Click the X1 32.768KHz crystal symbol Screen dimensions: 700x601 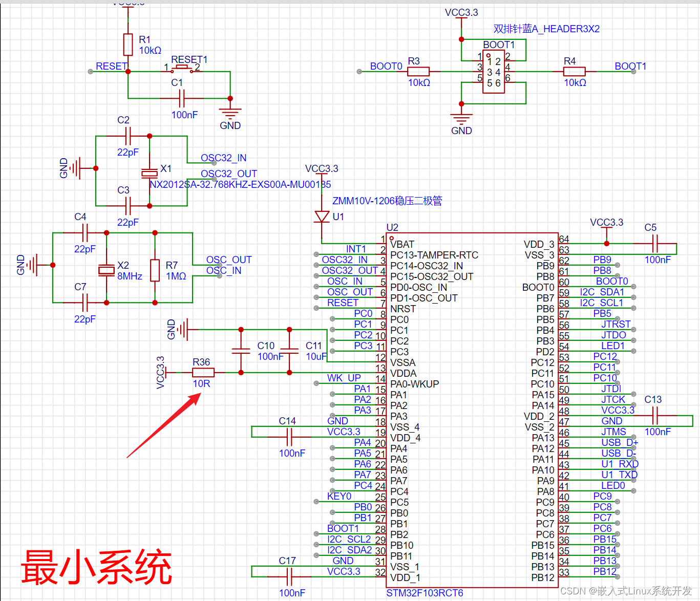tap(150, 174)
